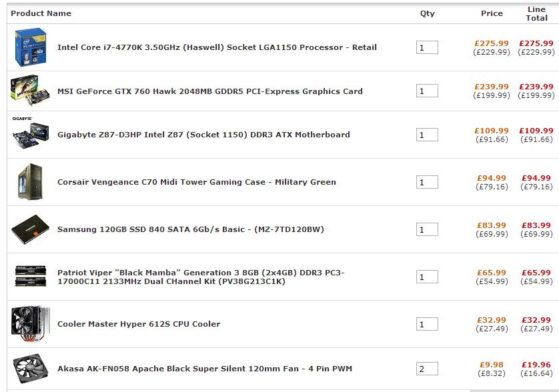Click the Samsung 840 SSD product image

tap(30, 229)
